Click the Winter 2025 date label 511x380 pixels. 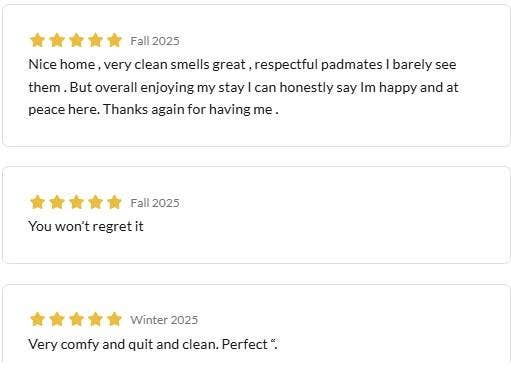164,320
